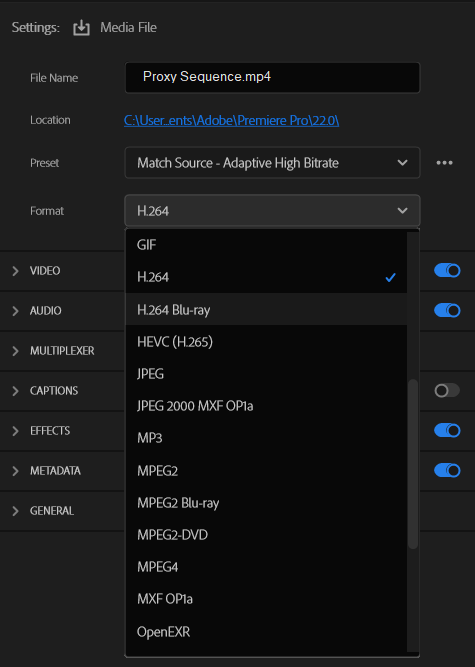Switch off the Metadata toggle
The width and height of the screenshot is (475, 667).
pyautogui.click(x=447, y=470)
